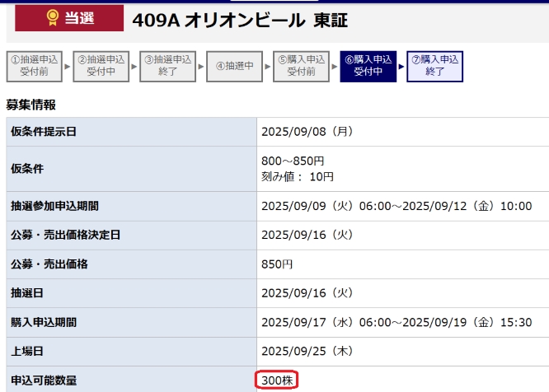This screenshot has height=392, width=549.
Task: Click the date 2025/09/08（月）
Action: click(x=307, y=132)
